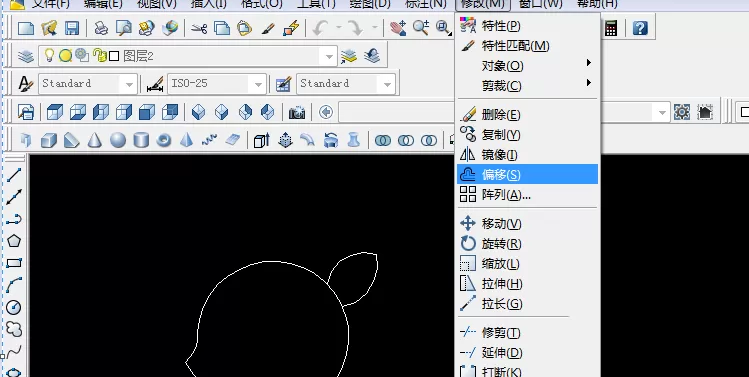
Task: Select the Polygon draw tool
Action: [x=14, y=241]
